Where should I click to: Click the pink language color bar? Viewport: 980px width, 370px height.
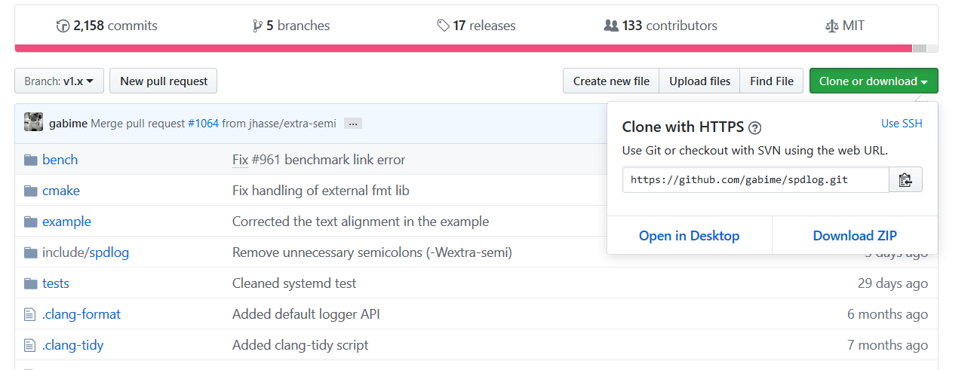coord(462,48)
